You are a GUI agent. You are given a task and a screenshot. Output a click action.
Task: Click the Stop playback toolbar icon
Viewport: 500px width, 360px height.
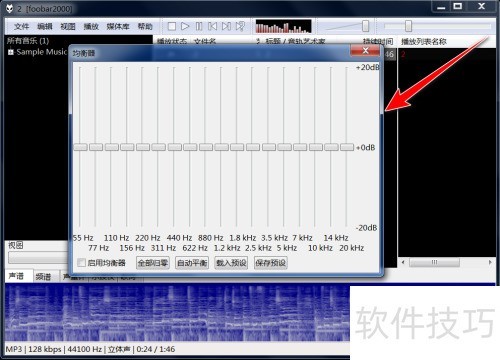[x=172, y=26]
